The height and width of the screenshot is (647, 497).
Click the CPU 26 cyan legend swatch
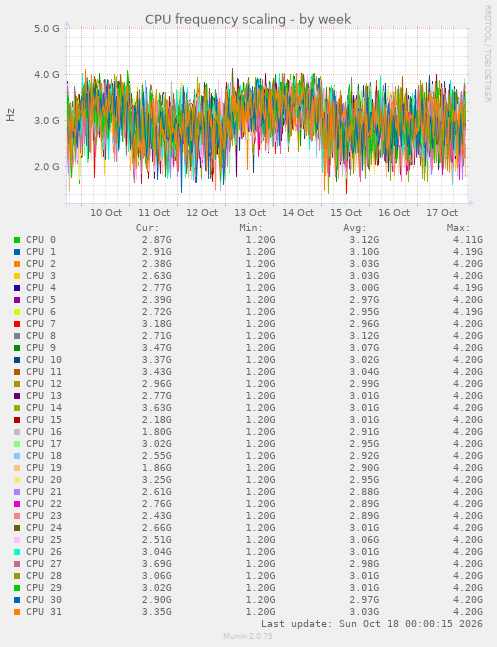coord(17,552)
